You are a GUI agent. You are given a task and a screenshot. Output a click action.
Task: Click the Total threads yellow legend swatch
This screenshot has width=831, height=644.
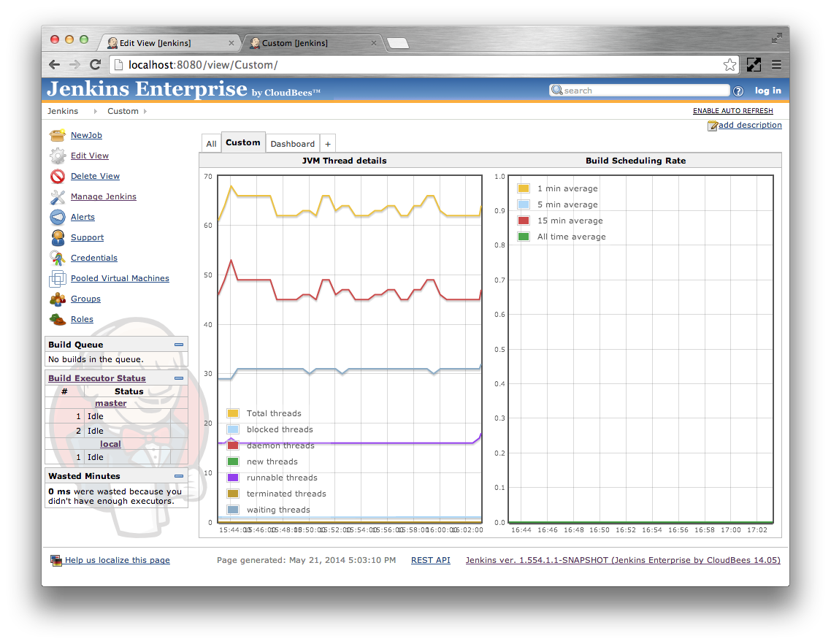point(233,413)
